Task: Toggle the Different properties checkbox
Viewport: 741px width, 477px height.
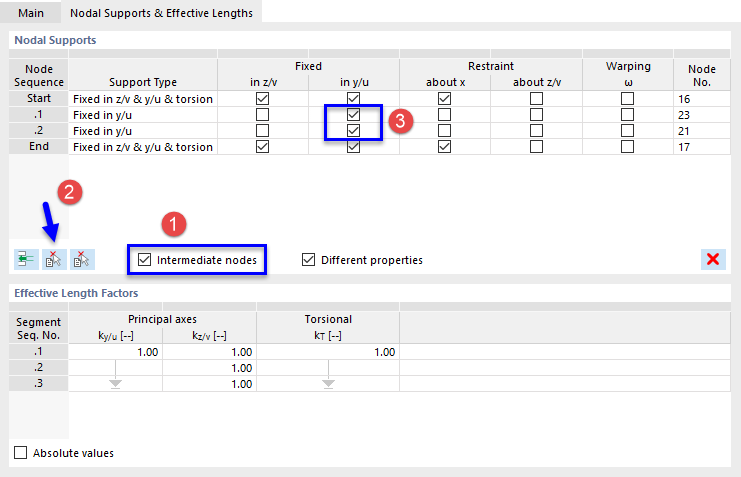Action: pyautogui.click(x=309, y=260)
